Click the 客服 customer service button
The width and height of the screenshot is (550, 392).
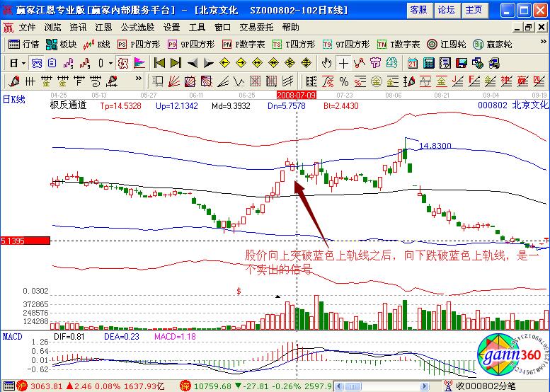pyautogui.click(x=418, y=10)
